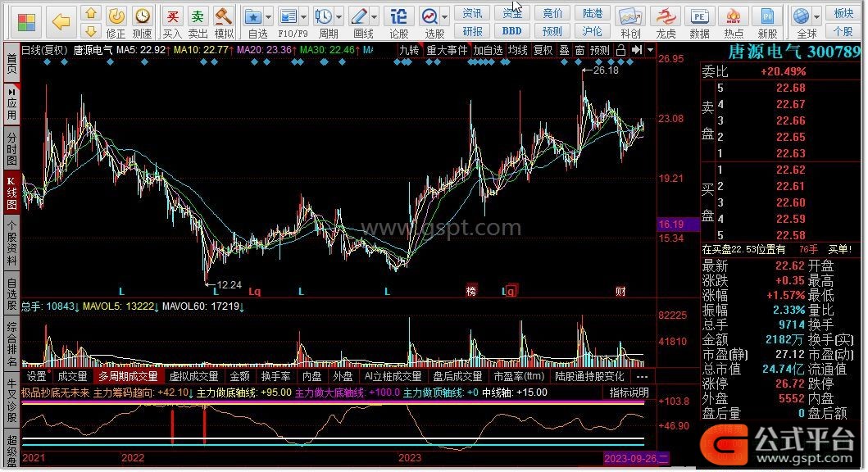Open the 测速 speed test clock icon

pyautogui.click(x=143, y=16)
